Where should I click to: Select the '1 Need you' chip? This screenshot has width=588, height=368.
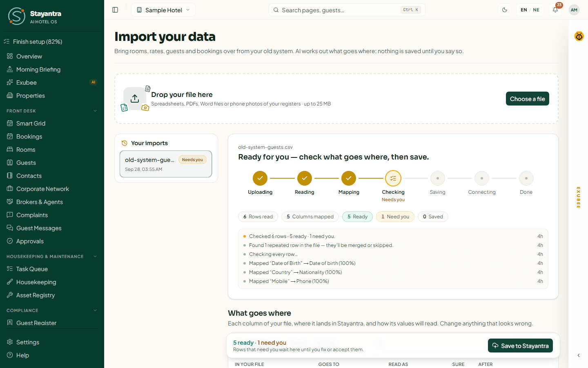coord(395,217)
